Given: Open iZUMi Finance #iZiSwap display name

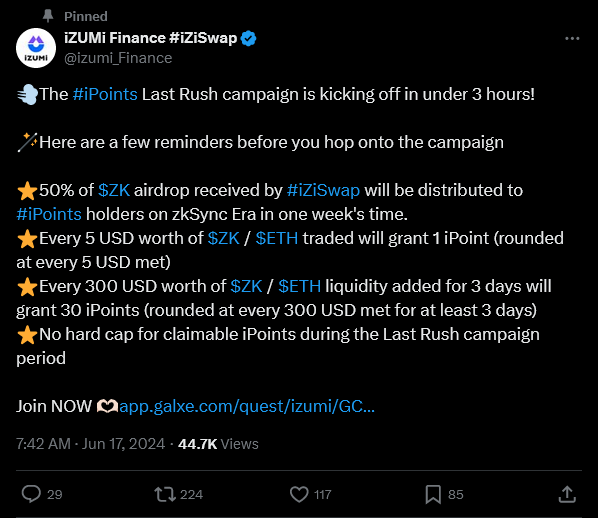Looking at the screenshot, I should (151, 38).
